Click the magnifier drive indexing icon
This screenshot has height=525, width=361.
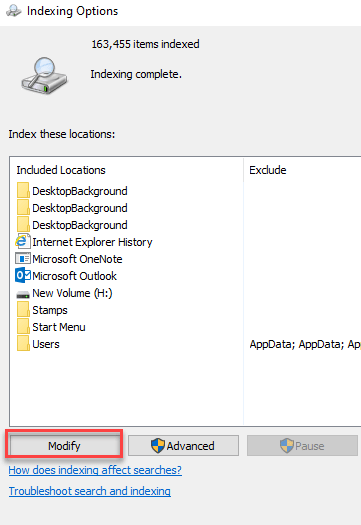45,76
